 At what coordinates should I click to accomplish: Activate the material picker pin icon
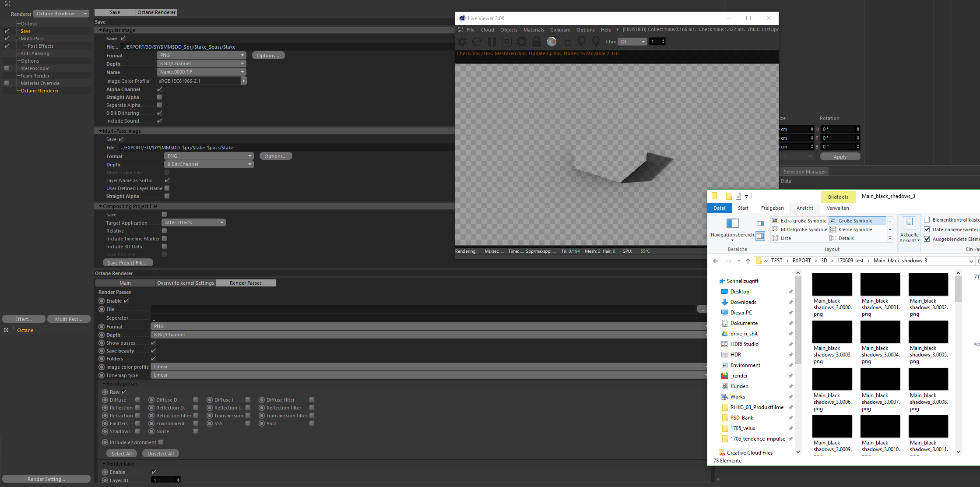pos(596,42)
